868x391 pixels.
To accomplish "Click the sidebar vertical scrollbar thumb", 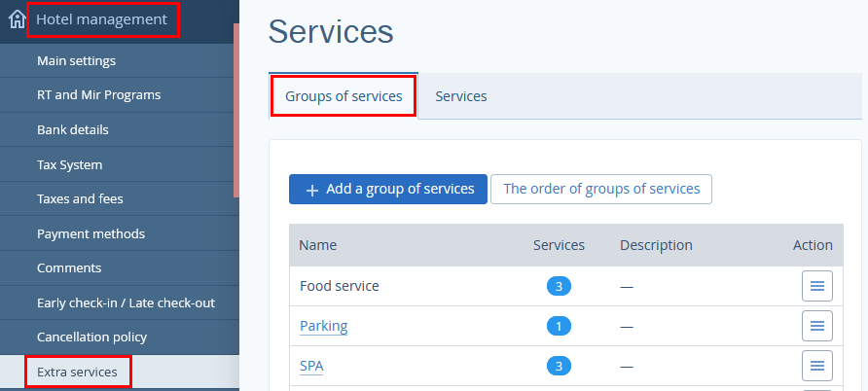I will (236, 110).
